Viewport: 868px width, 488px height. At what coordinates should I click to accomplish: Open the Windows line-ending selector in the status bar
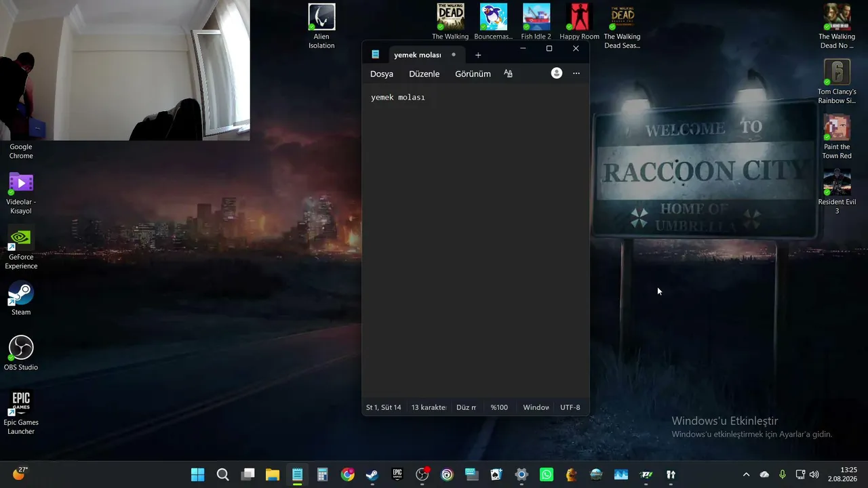point(536,407)
